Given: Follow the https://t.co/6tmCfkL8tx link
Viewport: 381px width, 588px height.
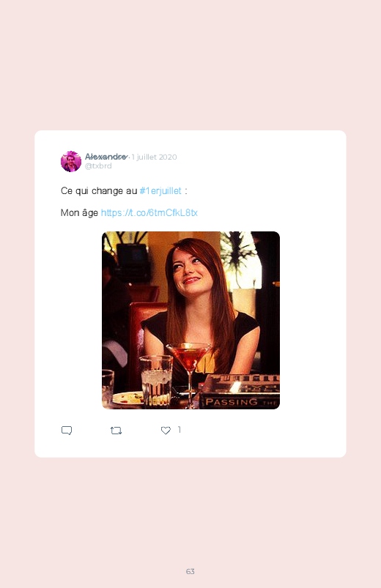Looking at the screenshot, I should [x=149, y=212].
